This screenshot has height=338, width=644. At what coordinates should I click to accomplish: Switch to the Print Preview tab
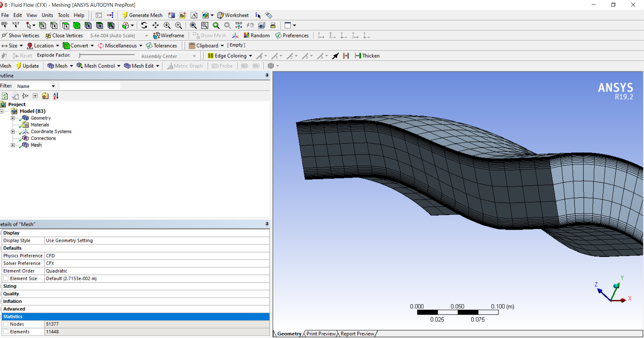(x=321, y=334)
